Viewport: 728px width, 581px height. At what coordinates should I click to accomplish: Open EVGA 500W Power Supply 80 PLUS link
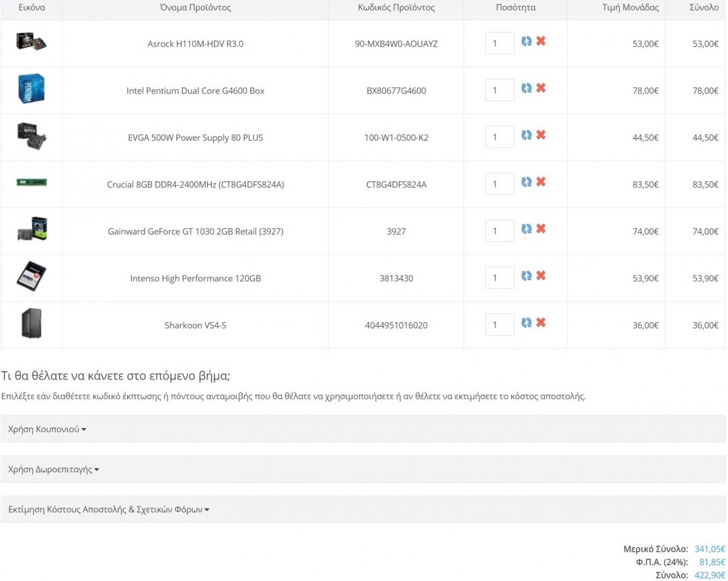pyautogui.click(x=195, y=138)
